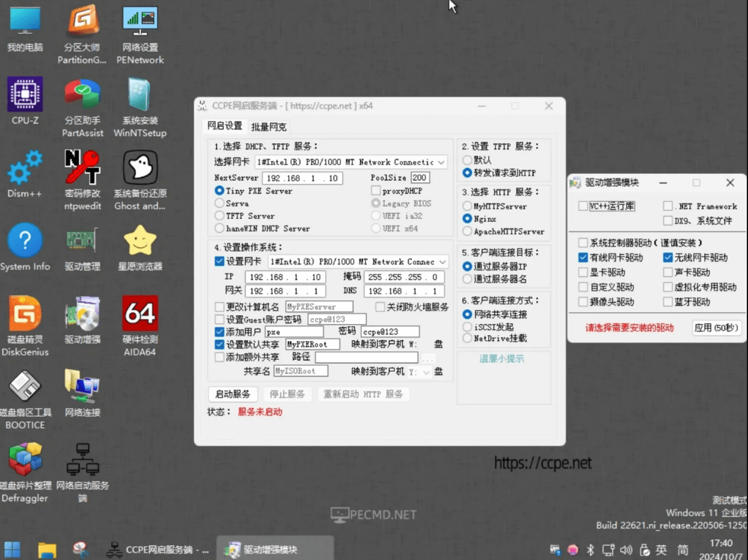Enable the 添加额外共享 checkbox
The width and height of the screenshot is (748, 560).
pos(219,357)
